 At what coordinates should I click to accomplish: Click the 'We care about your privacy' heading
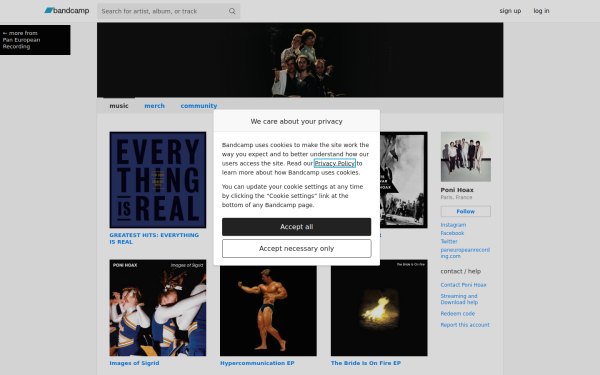point(297,121)
